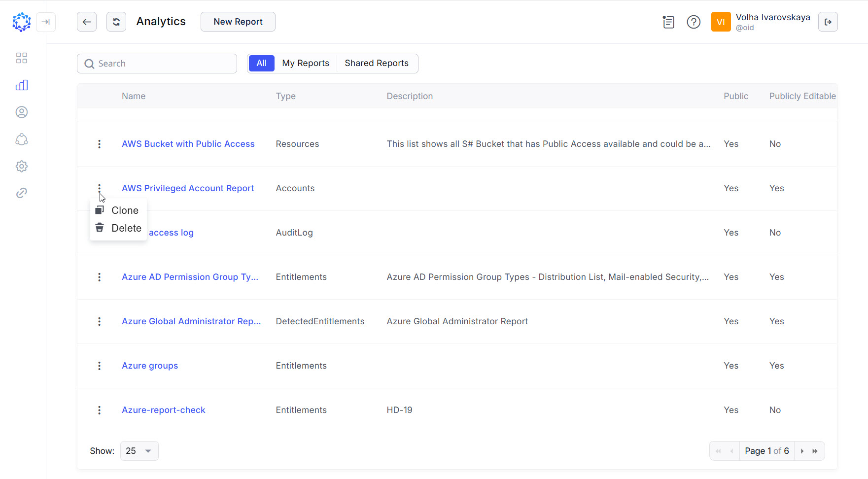Open actions menu for Azure groups row
Image resolution: width=868 pixels, height=479 pixels.
99,366
